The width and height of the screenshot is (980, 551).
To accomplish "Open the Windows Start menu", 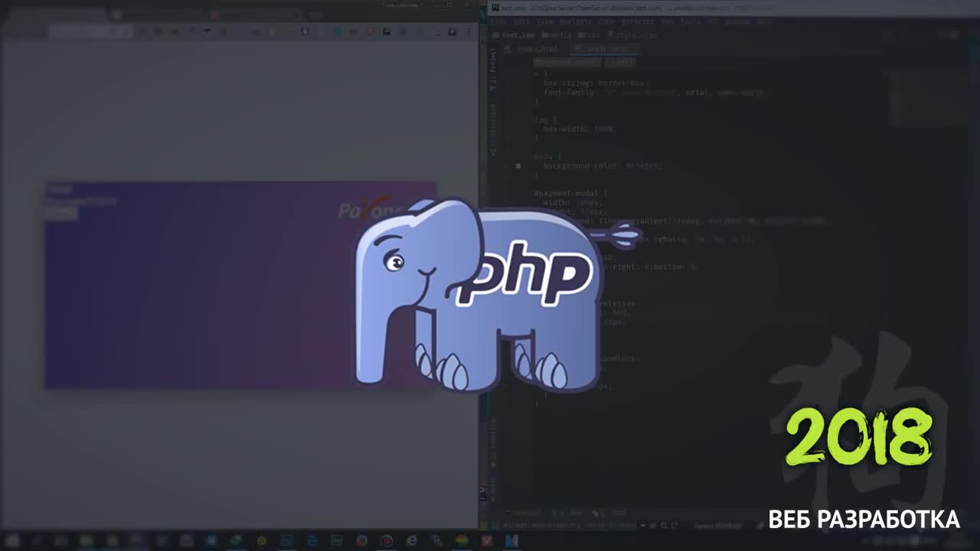I will point(12,540).
